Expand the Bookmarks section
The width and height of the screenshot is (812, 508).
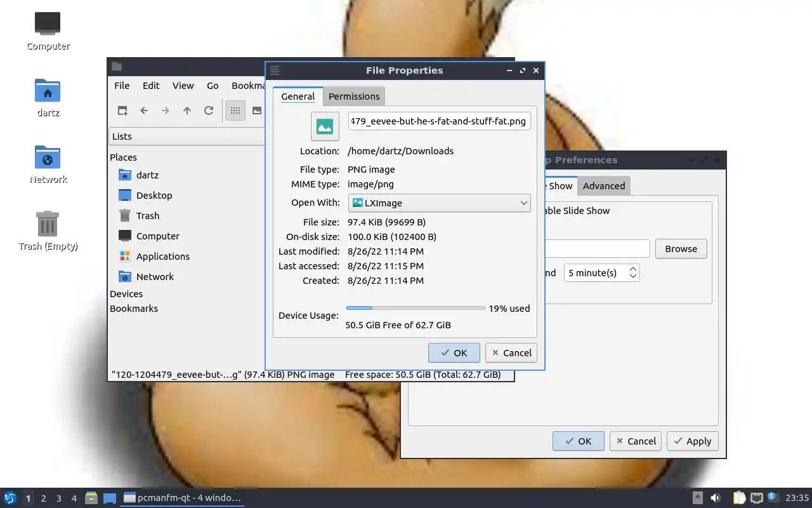click(134, 309)
